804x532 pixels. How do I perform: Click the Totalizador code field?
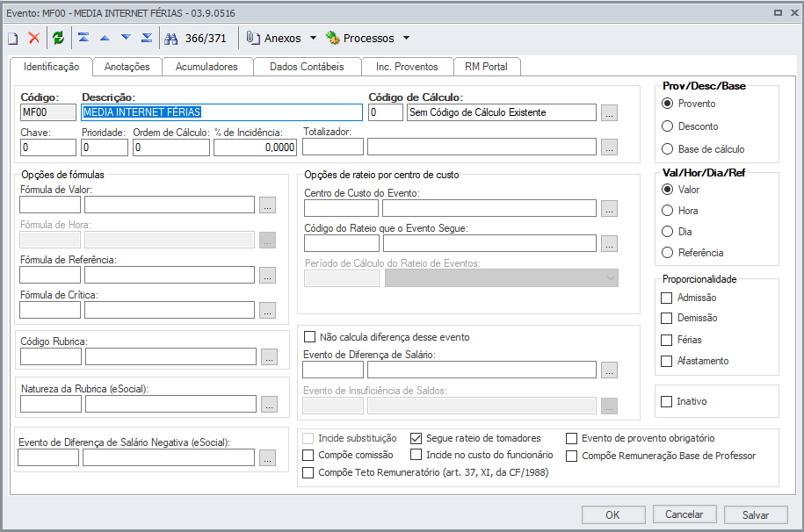(x=333, y=147)
